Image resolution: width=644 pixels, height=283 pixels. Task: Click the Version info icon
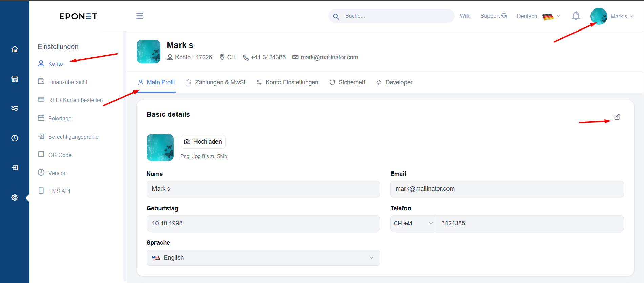point(41,173)
